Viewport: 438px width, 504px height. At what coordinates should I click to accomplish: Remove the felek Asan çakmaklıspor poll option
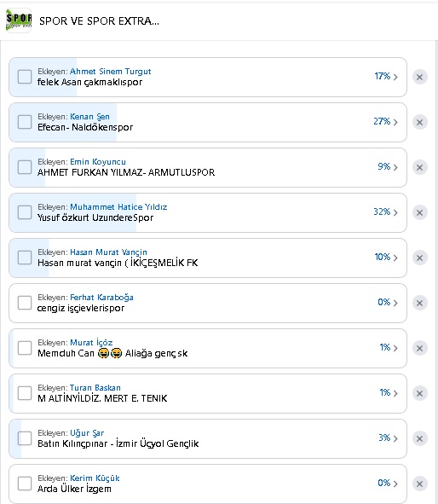pos(420,77)
